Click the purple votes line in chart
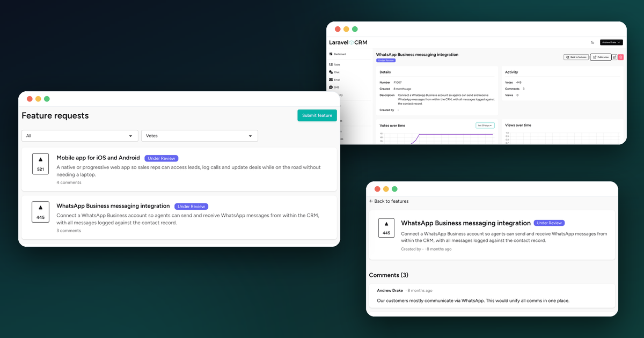This screenshot has height=338, width=644. pyautogui.click(x=456, y=134)
